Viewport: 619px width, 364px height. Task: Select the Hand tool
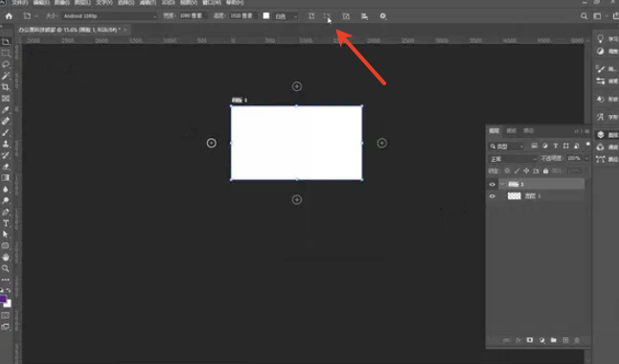pos(6,258)
